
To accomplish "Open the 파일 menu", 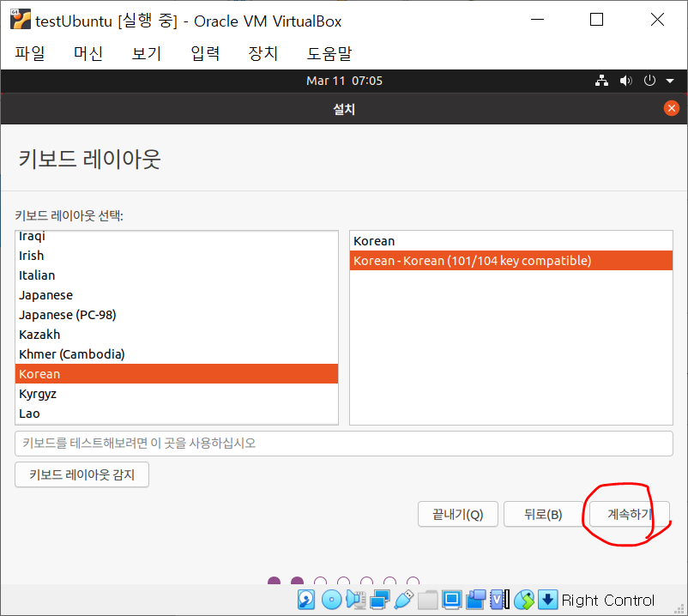I will pyautogui.click(x=30, y=53).
